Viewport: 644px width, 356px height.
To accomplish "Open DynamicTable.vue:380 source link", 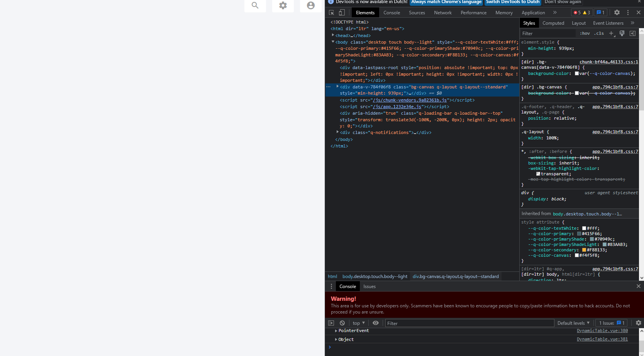I will [x=602, y=331].
